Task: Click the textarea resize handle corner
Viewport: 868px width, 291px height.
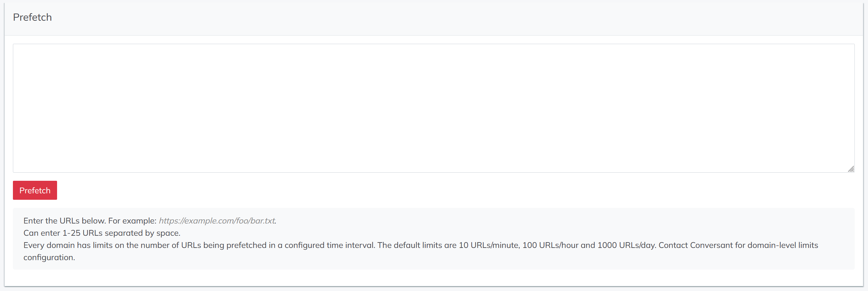Action: 851,169
